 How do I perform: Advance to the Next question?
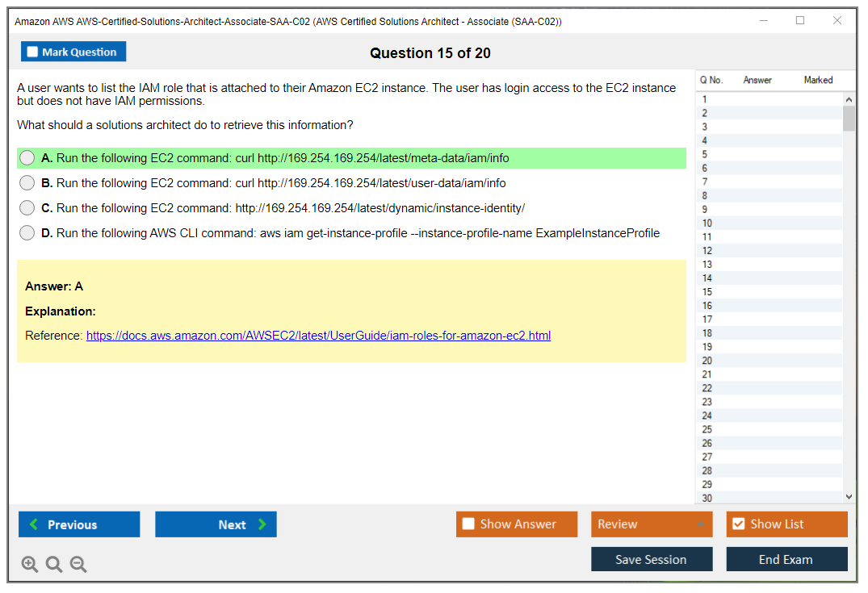(x=216, y=524)
